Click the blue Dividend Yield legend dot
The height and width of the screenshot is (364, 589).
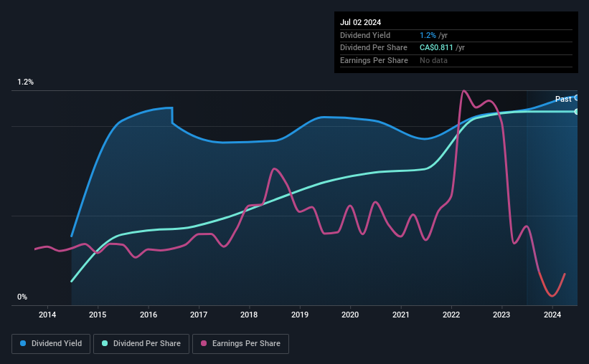(23, 343)
